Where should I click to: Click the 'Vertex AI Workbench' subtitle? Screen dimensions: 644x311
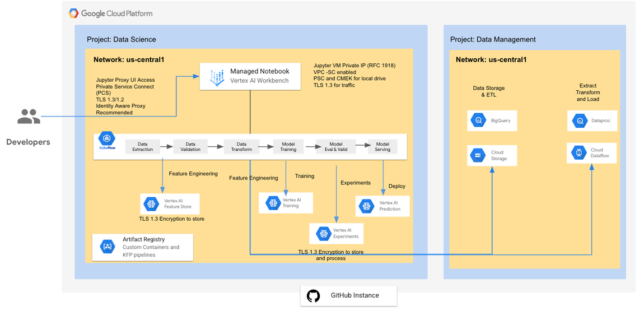(x=259, y=81)
